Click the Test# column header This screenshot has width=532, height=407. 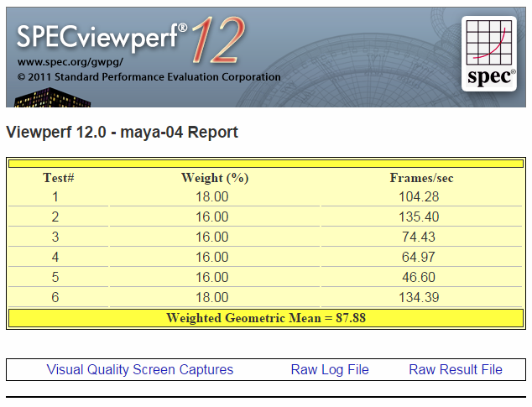click(x=59, y=178)
